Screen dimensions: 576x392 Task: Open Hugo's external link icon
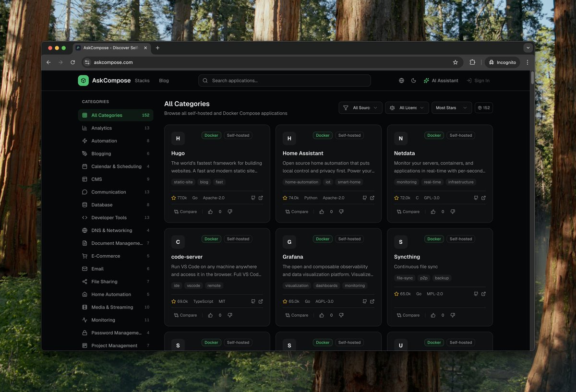[261, 198]
